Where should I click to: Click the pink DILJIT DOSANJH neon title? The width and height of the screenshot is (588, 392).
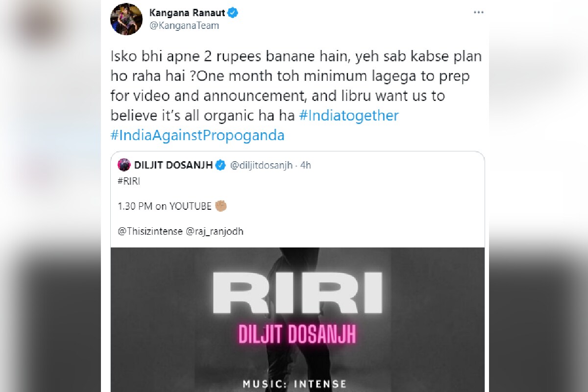pyautogui.click(x=297, y=335)
